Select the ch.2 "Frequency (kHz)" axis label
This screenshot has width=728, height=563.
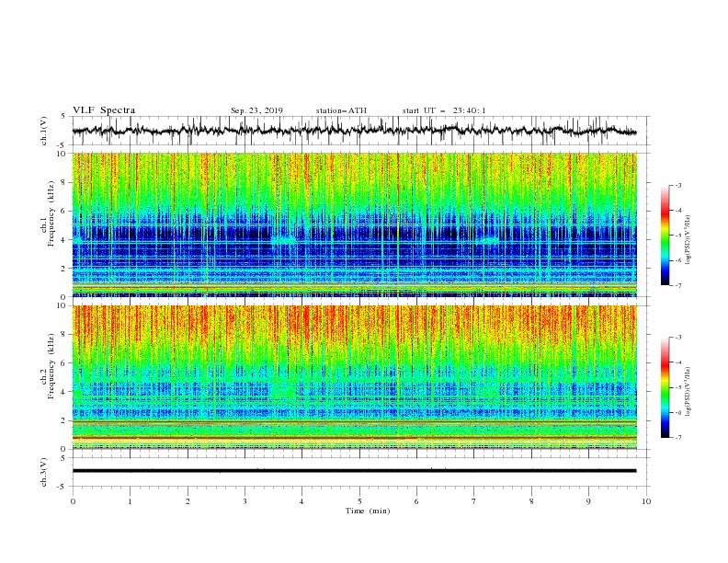click(51, 366)
